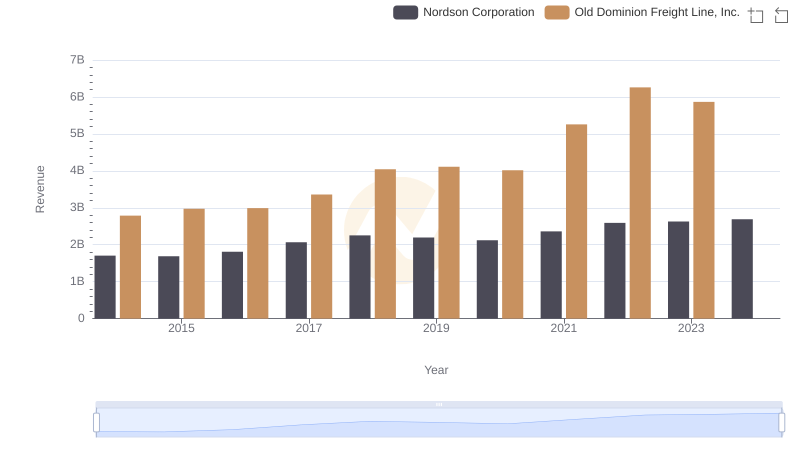The height and width of the screenshot is (461, 800).
Task: Click the 7B y-axis label
Action: click(x=77, y=60)
